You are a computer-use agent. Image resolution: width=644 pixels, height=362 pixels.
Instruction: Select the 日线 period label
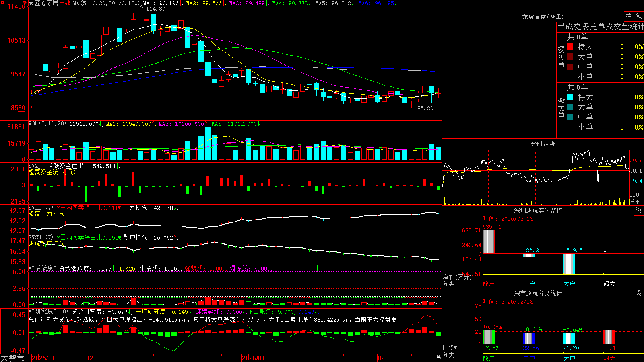(x=65, y=3)
